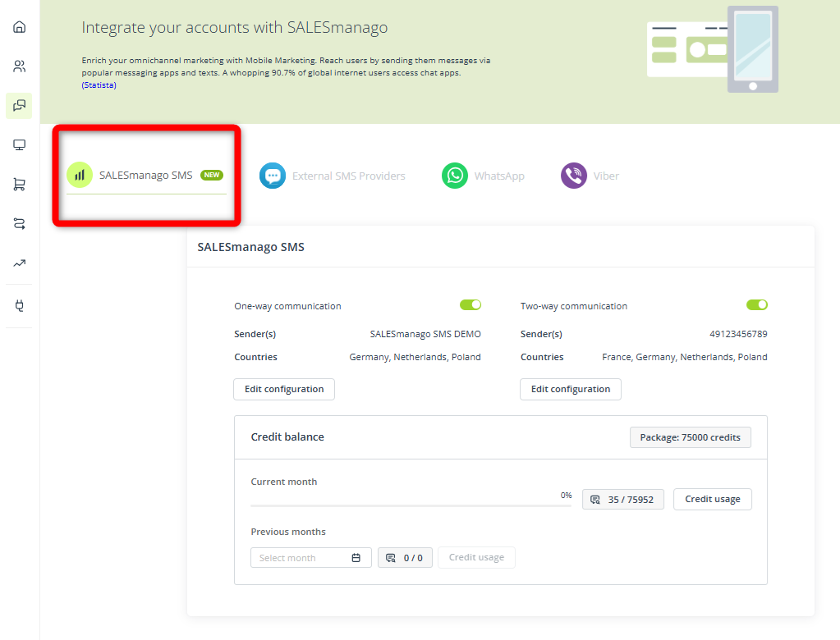Open the analytics trend-line sidebar icon
This screenshot has height=640, width=840.
[x=19, y=263]
